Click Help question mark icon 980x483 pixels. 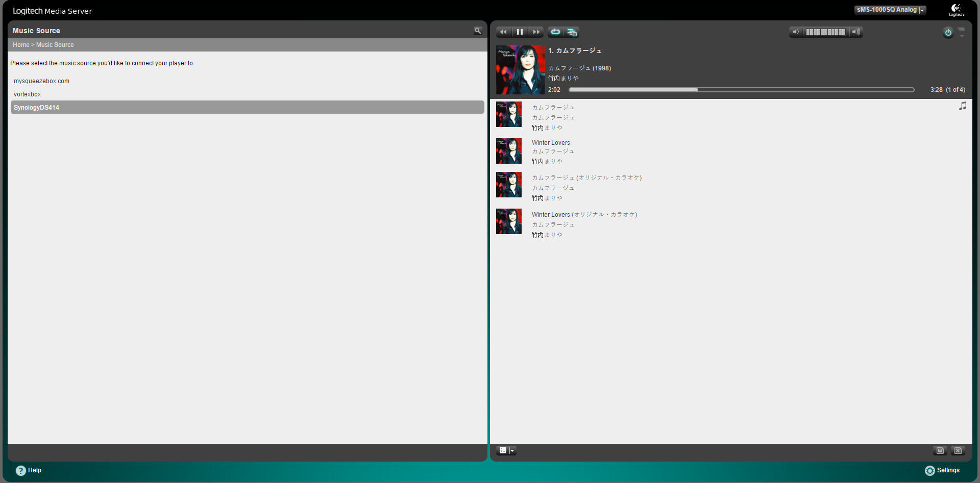[x=21, y=471]
